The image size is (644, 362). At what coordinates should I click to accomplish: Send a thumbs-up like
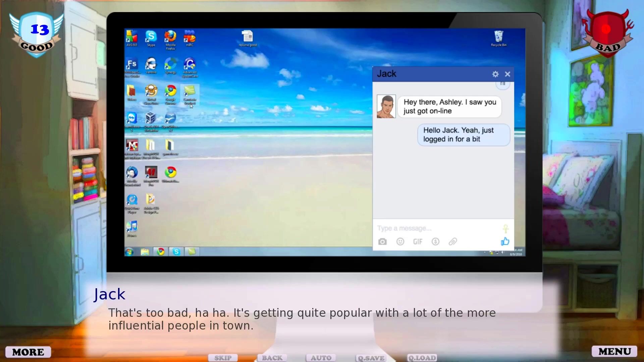[x=505, y=241]
